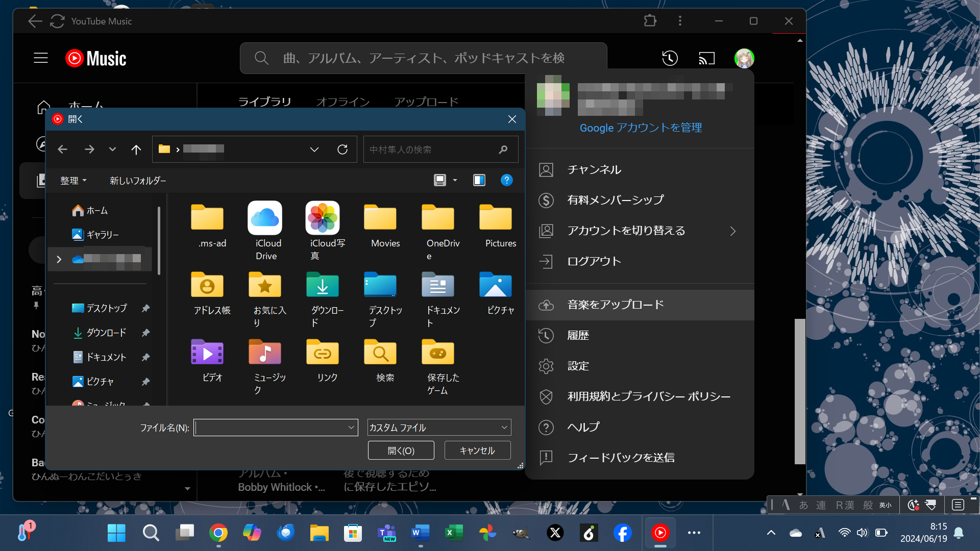The width and height of the screenshot is (980, 551).
Task: Choose 有料メンバーシップ menu item
Action: (x=640, y=201)
